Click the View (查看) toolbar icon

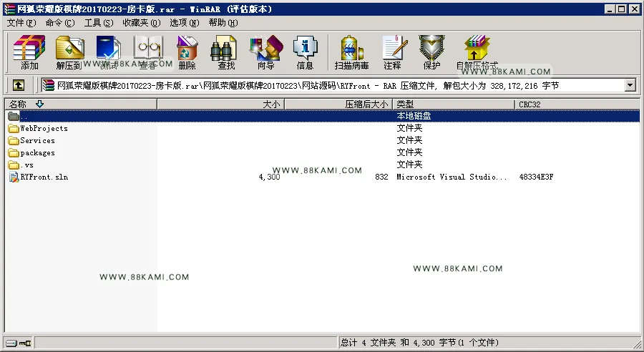click(148, 52)
